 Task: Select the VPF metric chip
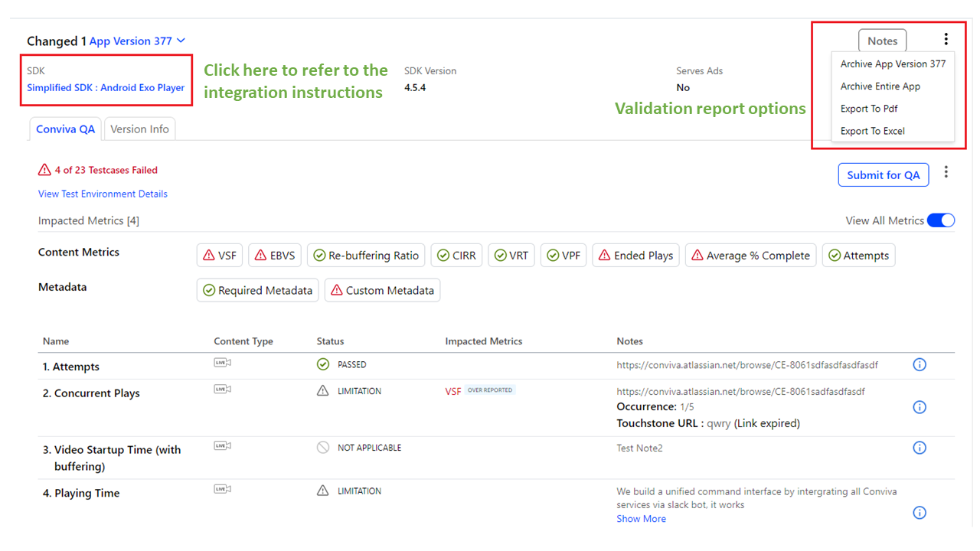click(x=563, y=256)
